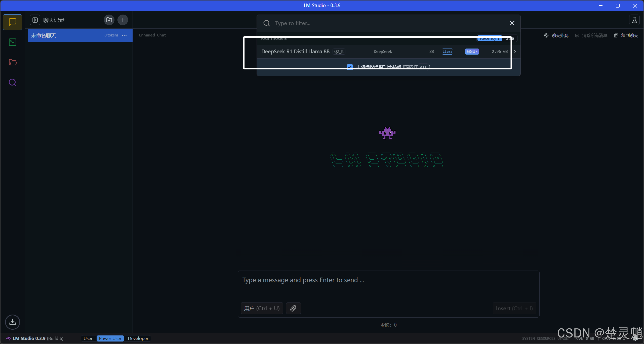Screen dimensions: 644x344
Task: Open the flask settings panel icon
Action: coord(634,20)
